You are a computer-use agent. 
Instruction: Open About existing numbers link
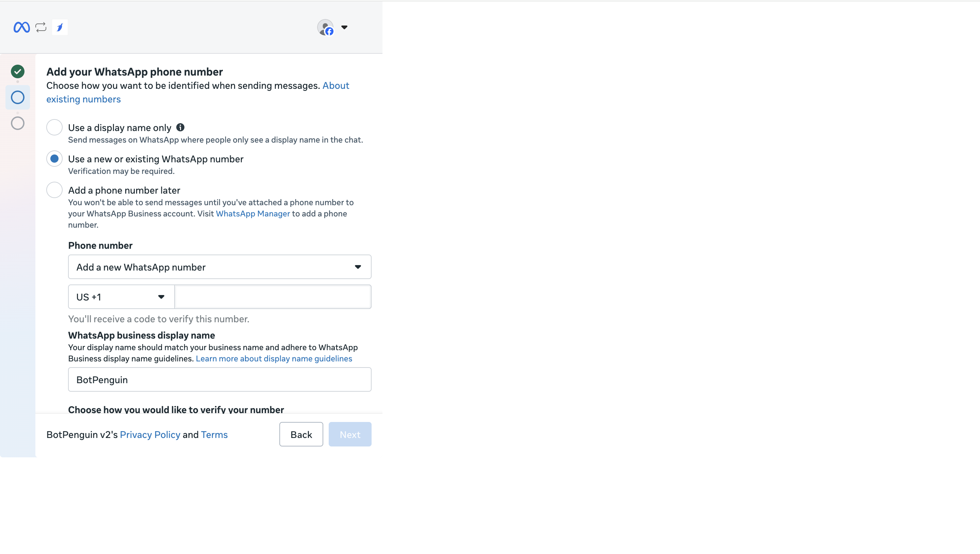83,99
